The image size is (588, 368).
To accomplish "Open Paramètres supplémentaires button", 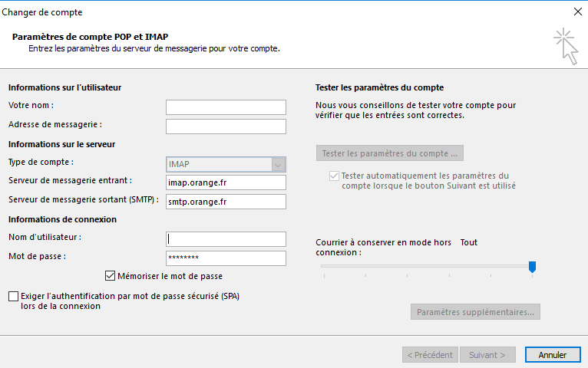I will 475,312.
